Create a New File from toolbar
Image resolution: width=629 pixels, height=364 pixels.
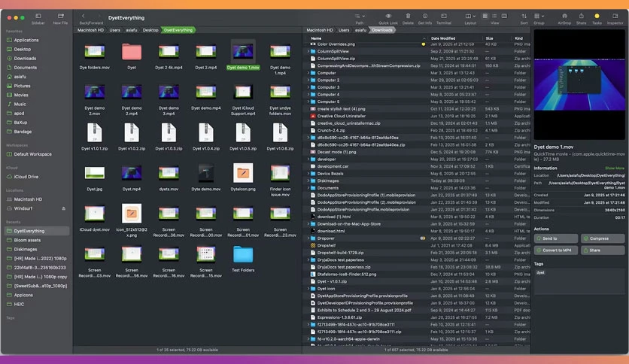pyautogui.click(x=61, y=17)
